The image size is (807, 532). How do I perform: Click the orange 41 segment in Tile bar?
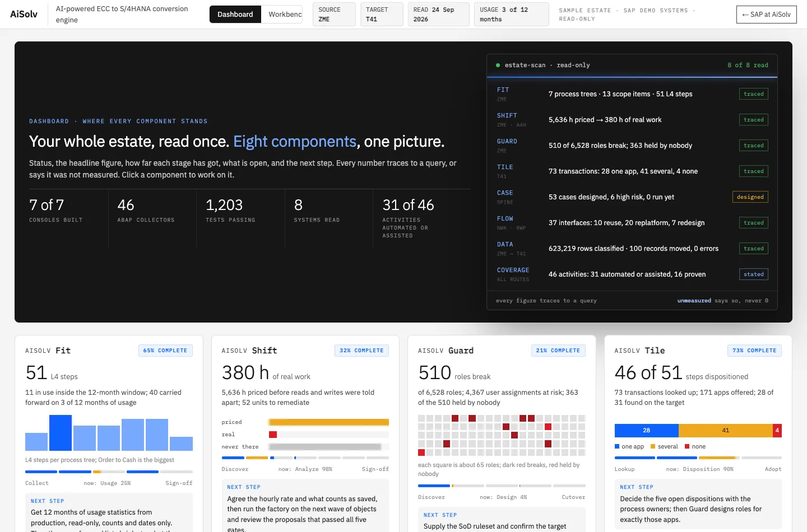[725, 431]
